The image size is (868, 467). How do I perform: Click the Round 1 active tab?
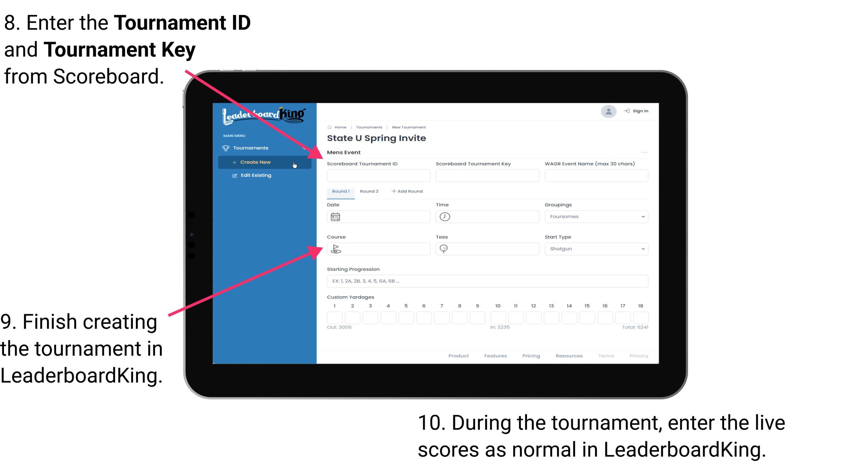click(x=340, y=191)
